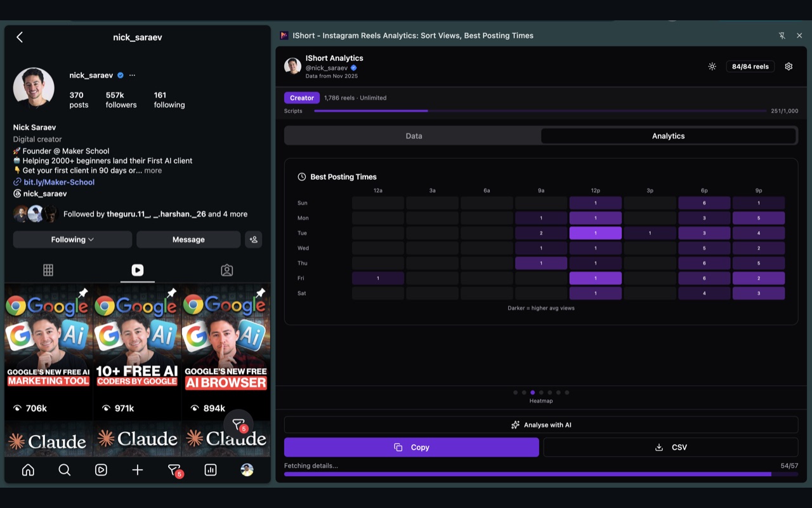Screen dimensions: 812x508
Task: Open the reel with 706k views
Action: coord(48,351)
